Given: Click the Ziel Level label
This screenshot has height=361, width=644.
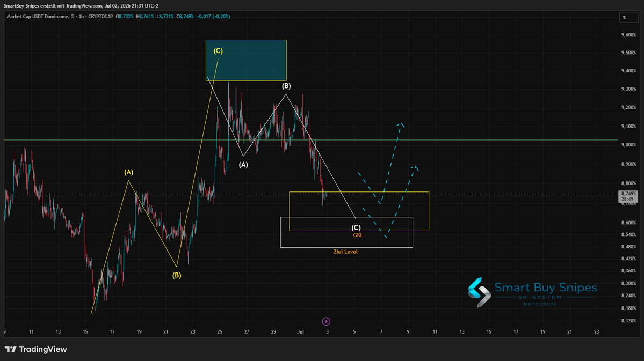Looking at the screenshot, I should tap(345, 252).
